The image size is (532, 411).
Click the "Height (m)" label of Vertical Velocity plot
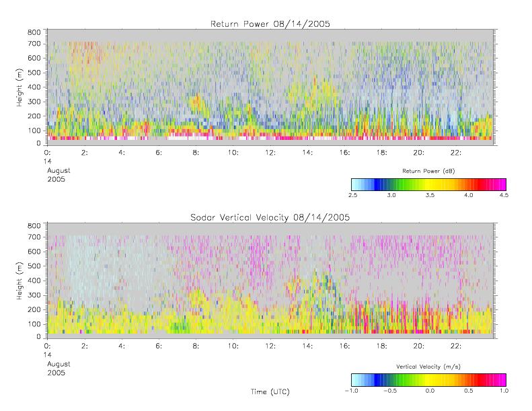click(x=20, y=281)
